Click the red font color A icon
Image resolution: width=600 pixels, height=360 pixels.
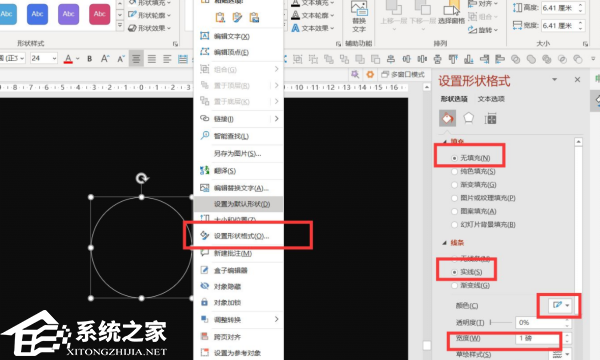68,59
